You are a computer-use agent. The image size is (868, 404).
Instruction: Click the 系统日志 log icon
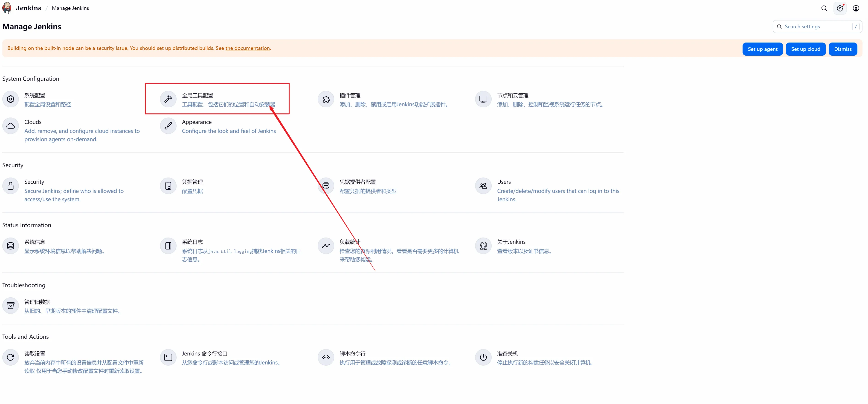pos(168,246)
